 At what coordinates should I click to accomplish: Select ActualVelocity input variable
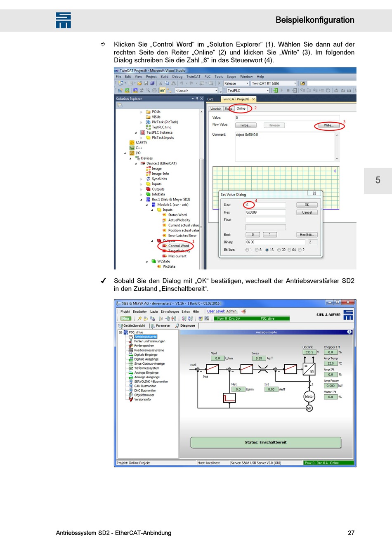tap(179, 220)
